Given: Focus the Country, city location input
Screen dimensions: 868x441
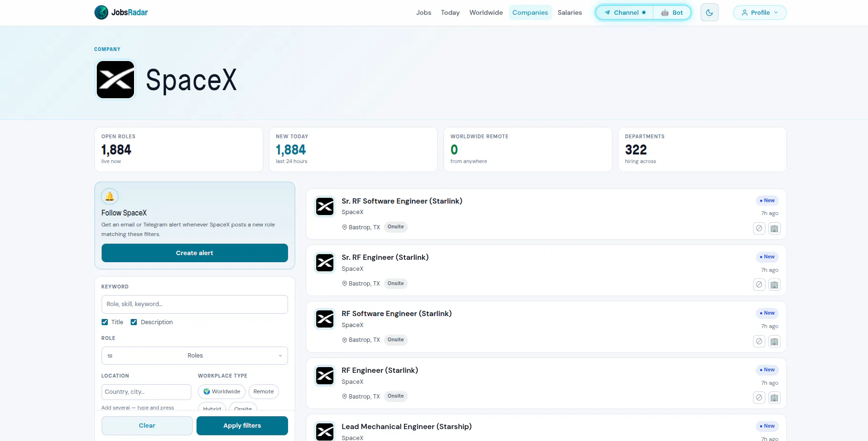Looking at the screenshot, I should coord(146,392).
